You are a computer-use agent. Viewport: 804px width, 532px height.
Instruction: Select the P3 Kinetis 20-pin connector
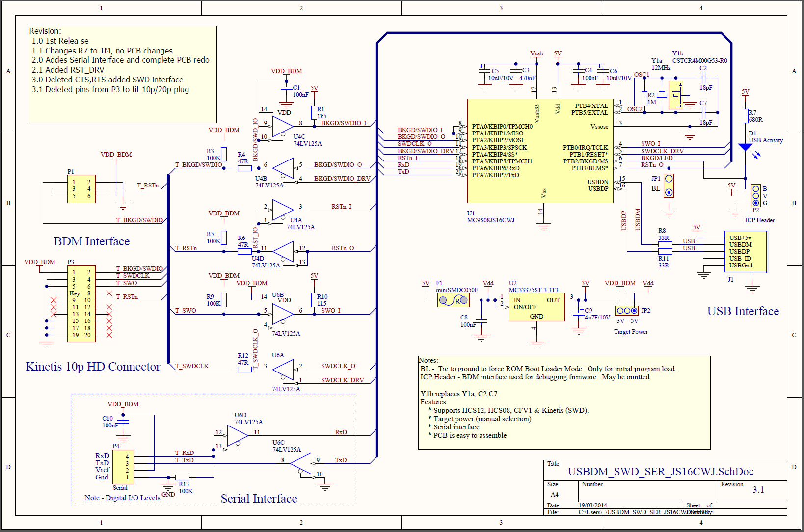pos(81,303)
